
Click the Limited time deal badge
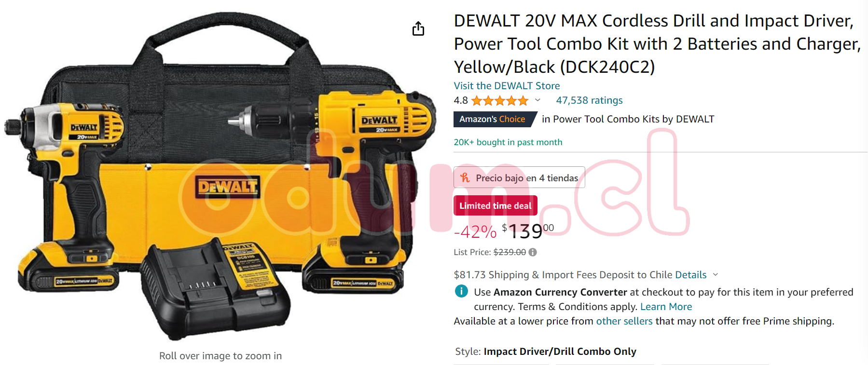tap(496, 205)
